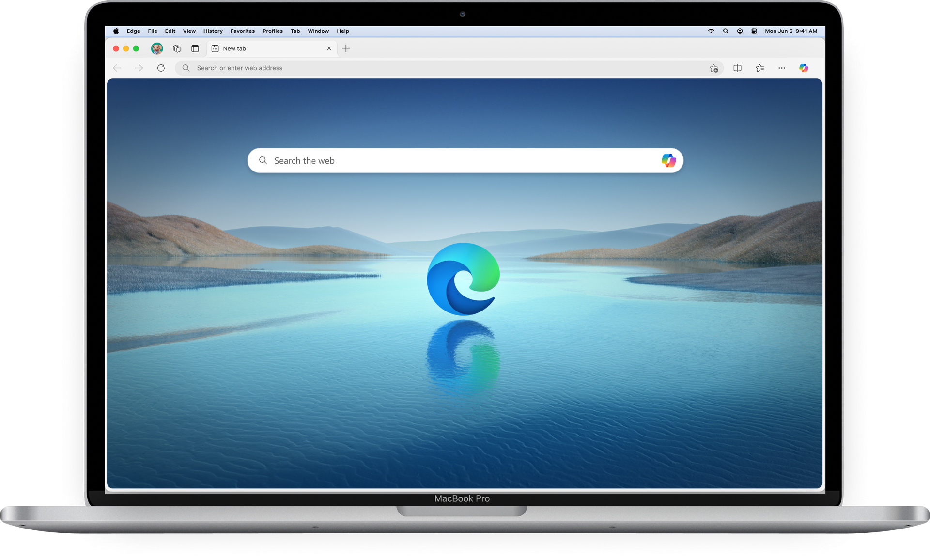This screenshot has width=930, height=560.
Task: Refresh the current page
Action: pos(161,68)
